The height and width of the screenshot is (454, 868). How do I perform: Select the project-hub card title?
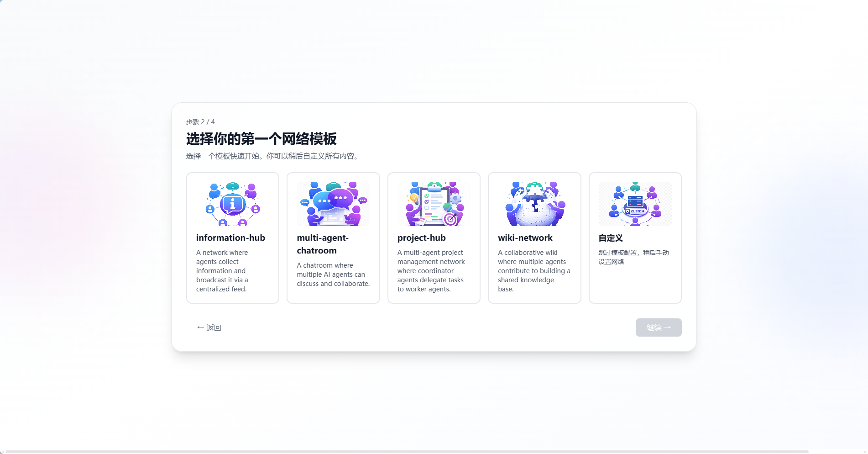422,238
